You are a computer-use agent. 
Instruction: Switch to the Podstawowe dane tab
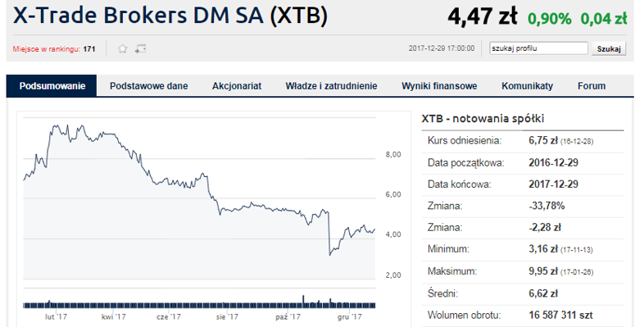pos(148,86)
